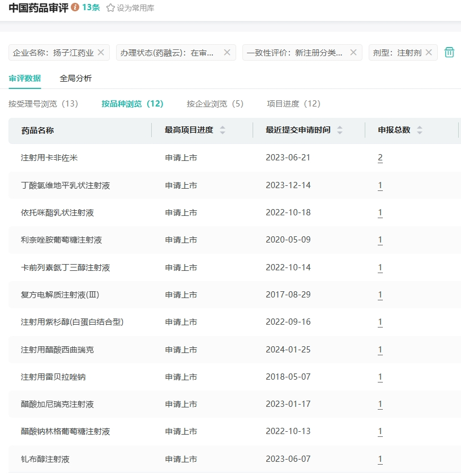Click the info icon beside 中国药品审评

75,8
